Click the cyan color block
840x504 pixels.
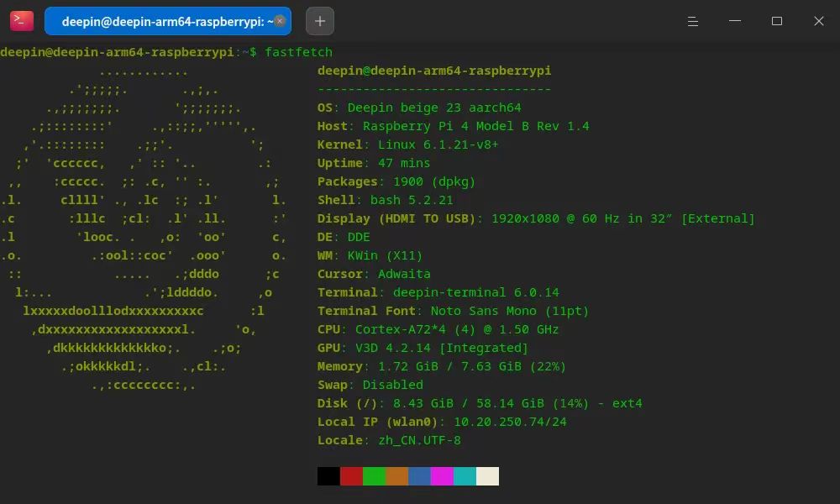pos(465,476)
